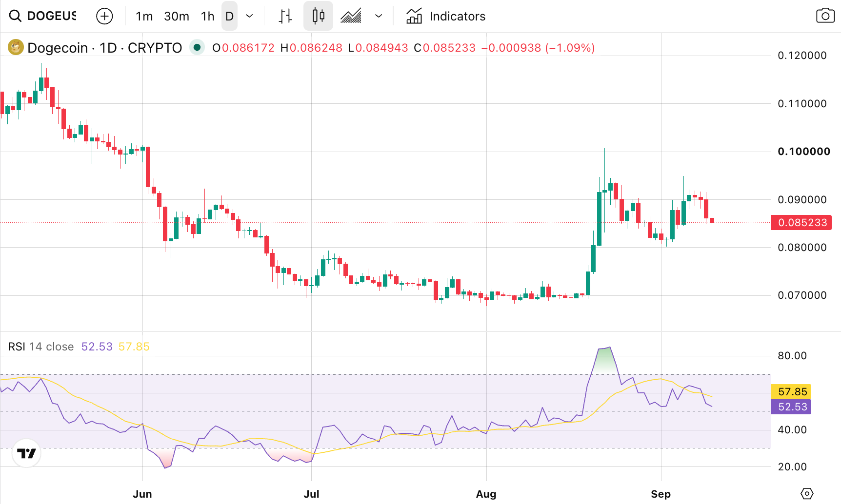Select the 30m timeframe

tap(177, 16)
